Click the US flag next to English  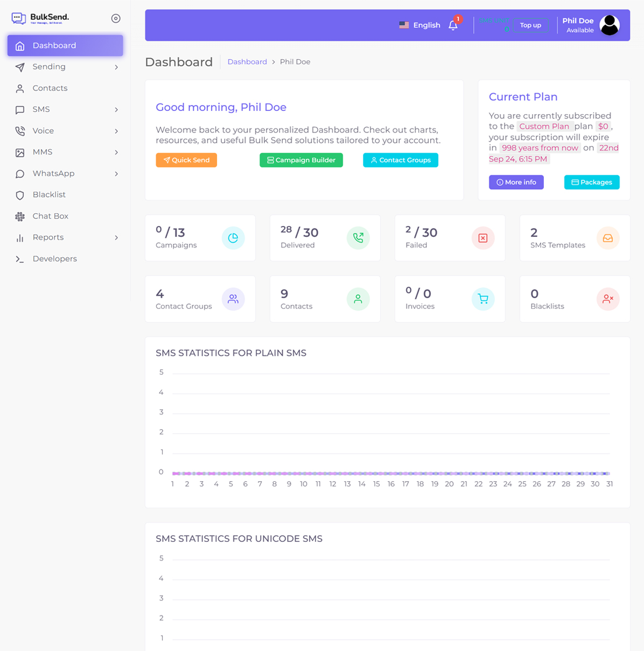click(404, 25)
